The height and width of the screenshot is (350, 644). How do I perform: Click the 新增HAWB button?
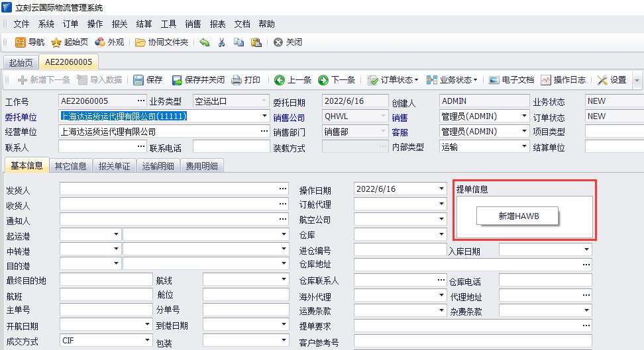point(517,216)
